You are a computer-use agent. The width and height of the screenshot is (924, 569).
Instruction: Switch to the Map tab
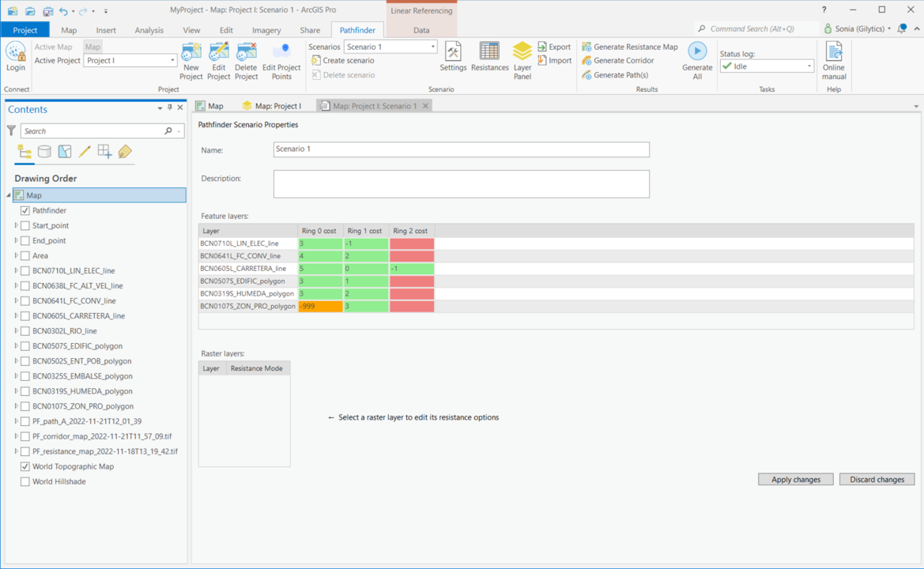[69, 29]
